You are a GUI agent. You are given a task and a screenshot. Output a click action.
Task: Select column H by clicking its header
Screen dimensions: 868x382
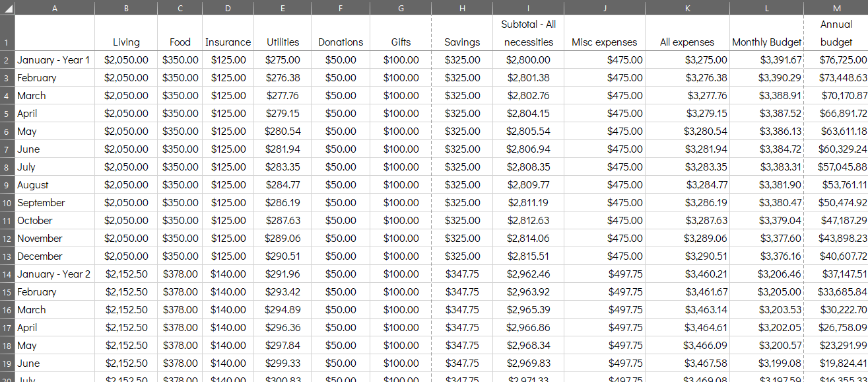(461, 8)
